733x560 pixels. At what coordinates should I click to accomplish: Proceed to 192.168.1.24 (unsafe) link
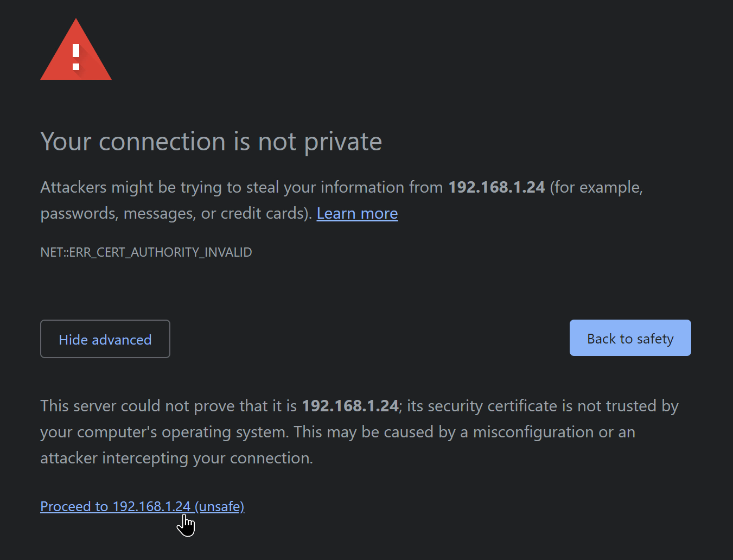point(142,506)
